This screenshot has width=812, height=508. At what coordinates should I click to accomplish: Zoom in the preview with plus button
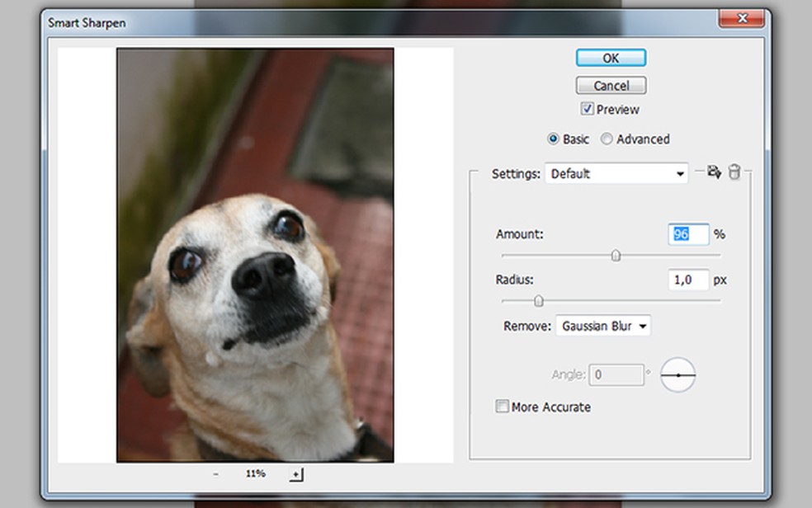pyautogui.click(x=296, y=474)
